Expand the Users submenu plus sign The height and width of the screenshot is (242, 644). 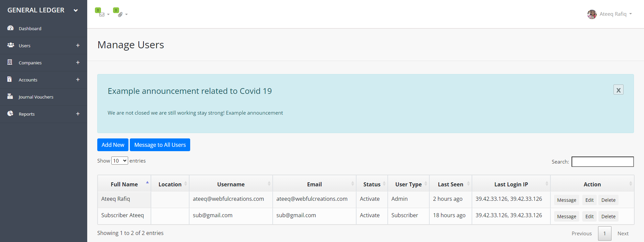[x=78, y=45]
